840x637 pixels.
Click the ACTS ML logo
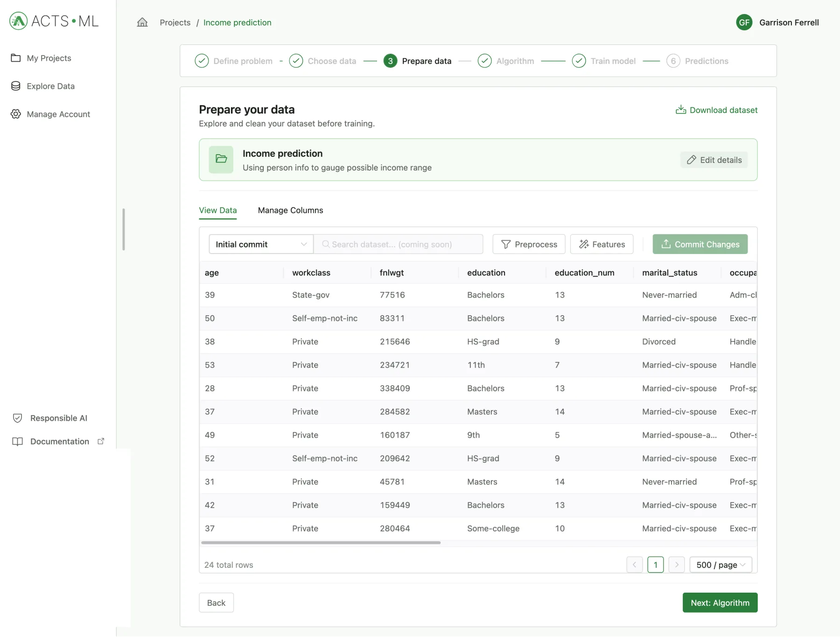tap(54, 21)
